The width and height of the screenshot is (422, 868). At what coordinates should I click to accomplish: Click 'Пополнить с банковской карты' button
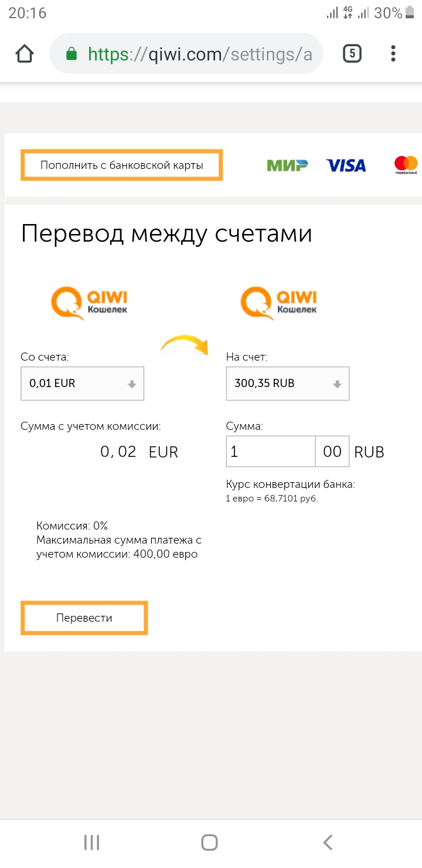(121, 165)
